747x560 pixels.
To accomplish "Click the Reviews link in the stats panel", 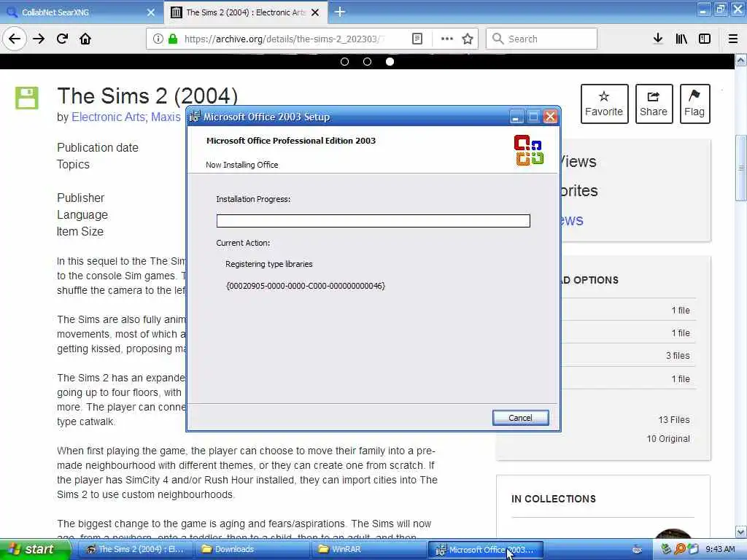I will point(572,220).
